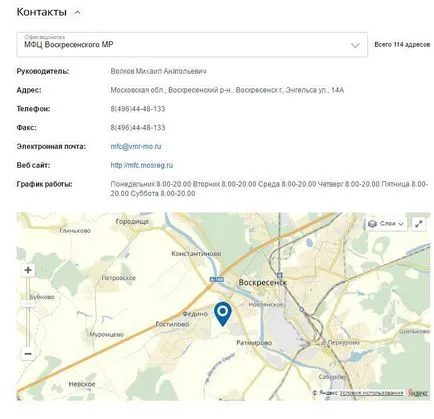Click the railway station icon near Воскресенск
Image resolution: width=434 pixels, height=419 pixels.
[x=279, y=275]
